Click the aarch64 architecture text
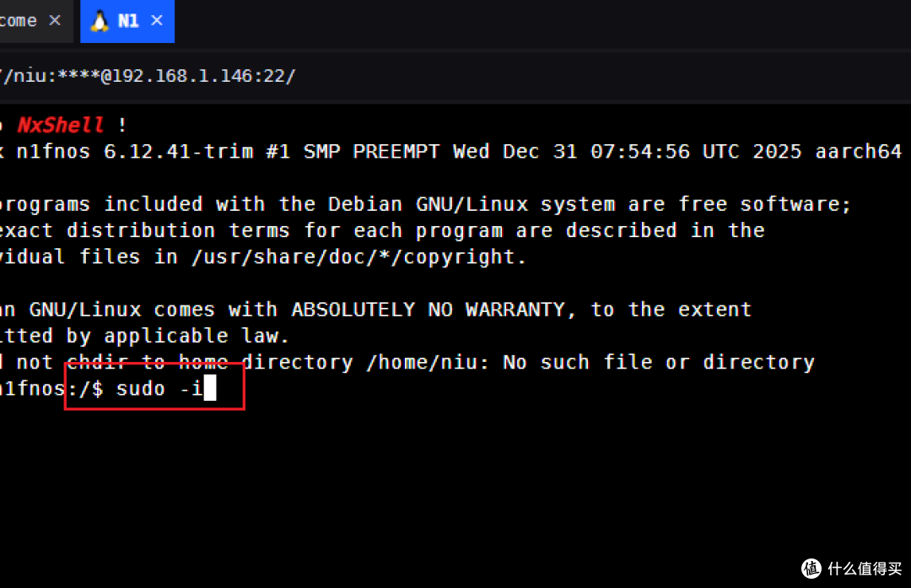The height and width of the screenshot is (588, 911). [858, 152]
